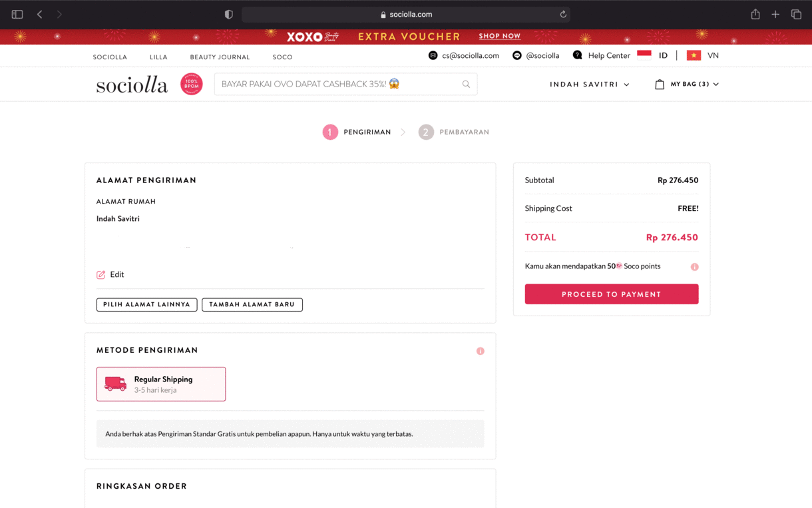Click the XOXO Beauty Deals logo
The width and height of the screenshot is (812, 508).
click(x=313, y=37)
